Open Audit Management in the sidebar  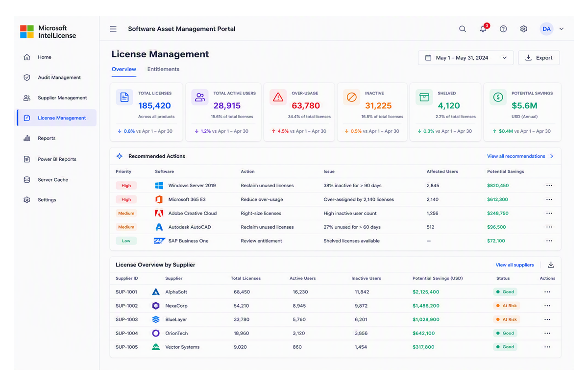56,77
